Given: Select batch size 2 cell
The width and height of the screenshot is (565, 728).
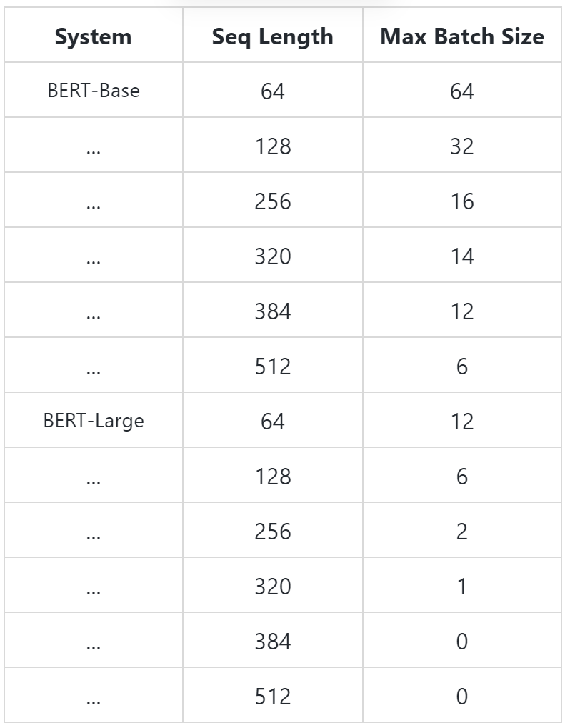Looking at the screenshot, I should click(462, 531).
